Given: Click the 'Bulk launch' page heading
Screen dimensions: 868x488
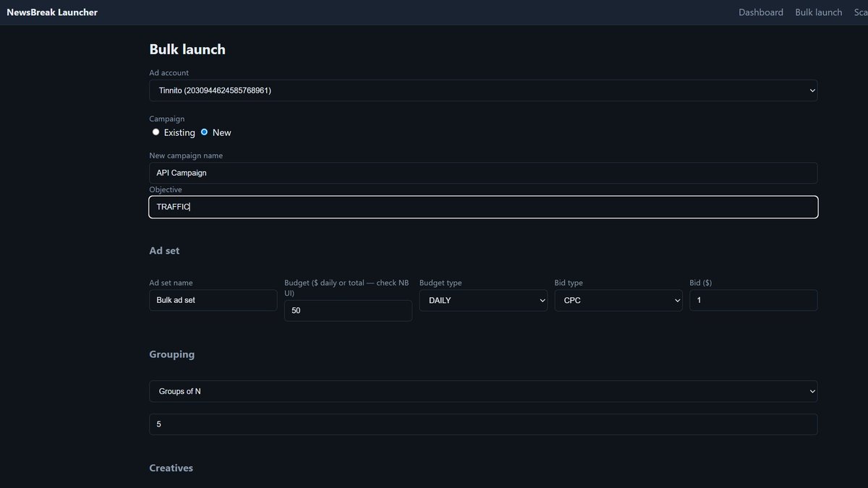Looking at the screenshot, I should [x=187, y=49].
